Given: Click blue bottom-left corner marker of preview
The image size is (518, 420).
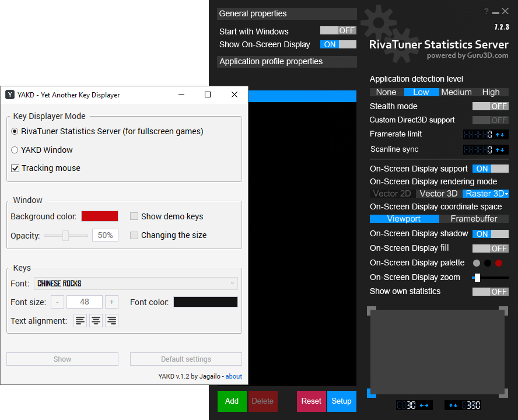Looking at the screenshot, I should click(372, 393).
